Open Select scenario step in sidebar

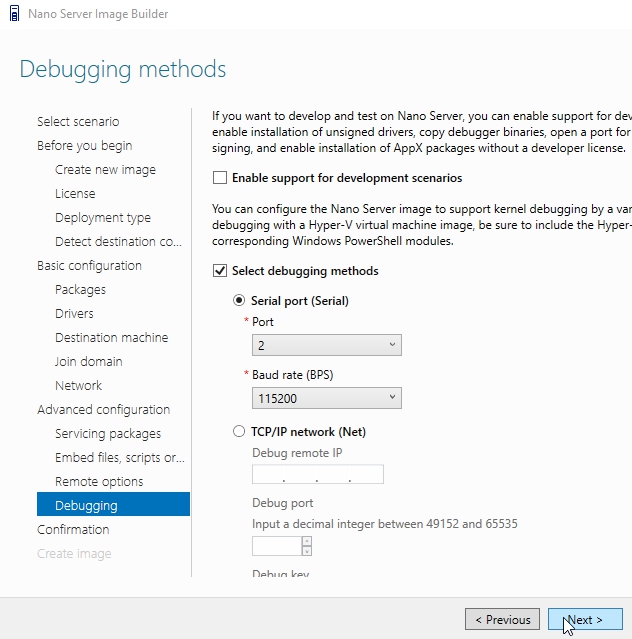pyautogui.click(x=78, y=121)
